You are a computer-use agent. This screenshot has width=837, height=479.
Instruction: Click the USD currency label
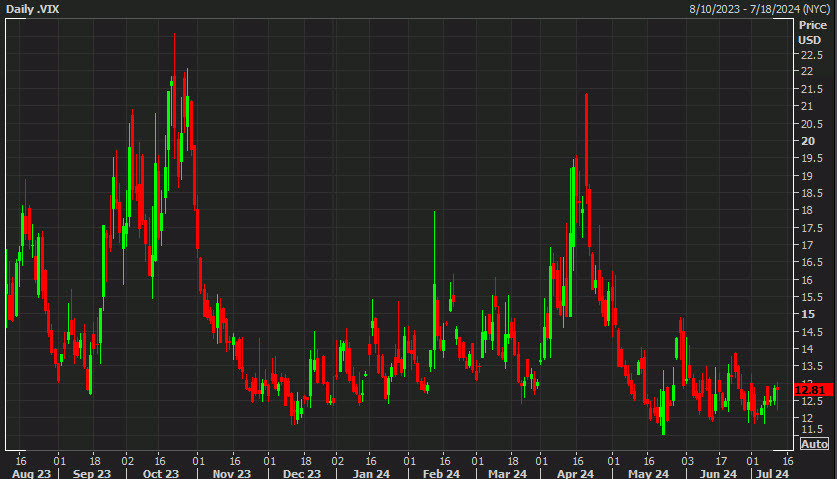pos(809,40)
